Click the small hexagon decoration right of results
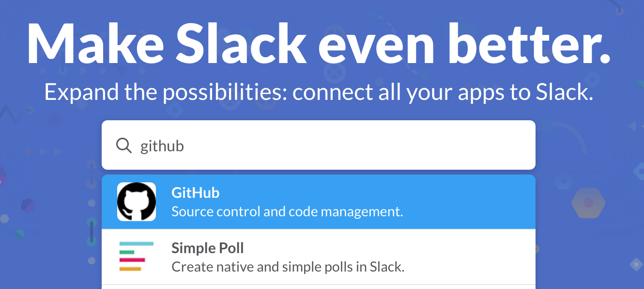Image resolution: width=644 pixels, height=289 pixels. [563, 182]
